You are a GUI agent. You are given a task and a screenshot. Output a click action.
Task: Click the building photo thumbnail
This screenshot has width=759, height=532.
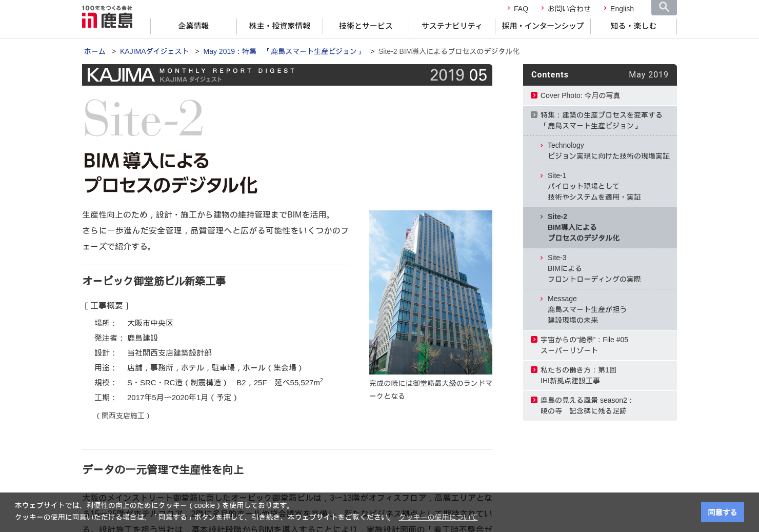(430, 292)
